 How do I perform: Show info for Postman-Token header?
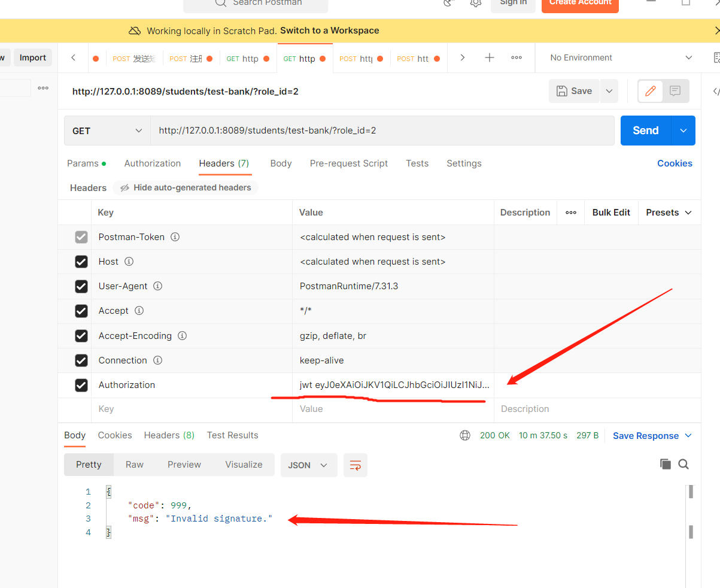coord(175,237)
